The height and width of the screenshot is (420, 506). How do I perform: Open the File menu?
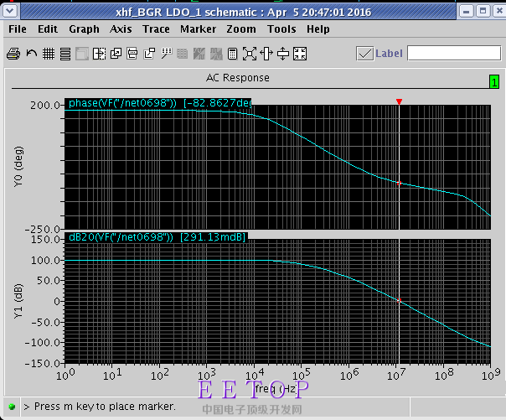click(x=18, y=29)
